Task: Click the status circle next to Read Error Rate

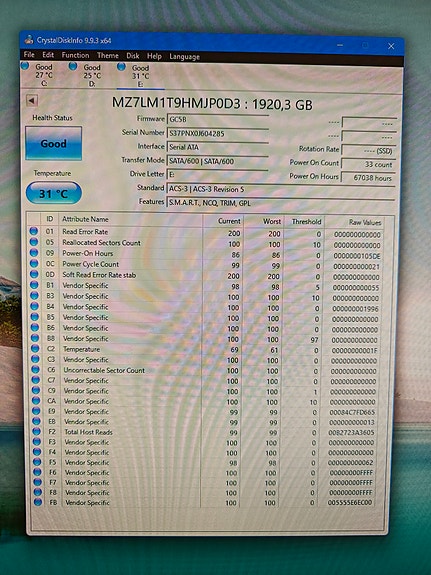Action: point(34,231)
